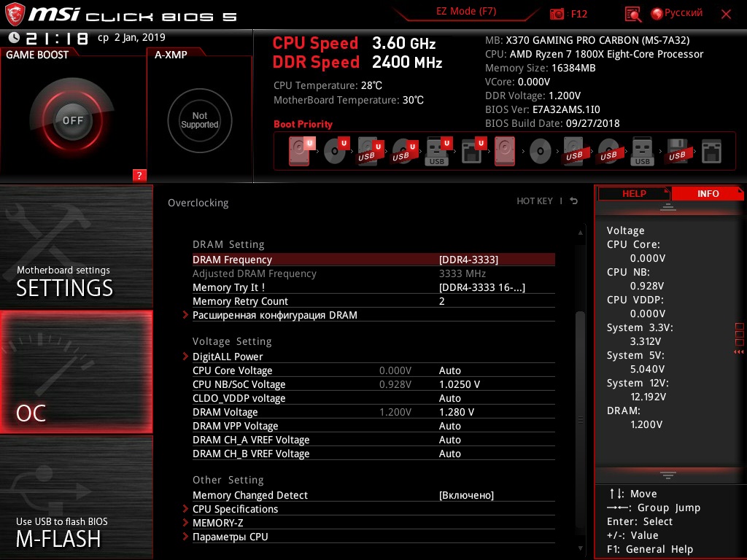Select the USB floppy boot device icon

(x=677, y=151)
